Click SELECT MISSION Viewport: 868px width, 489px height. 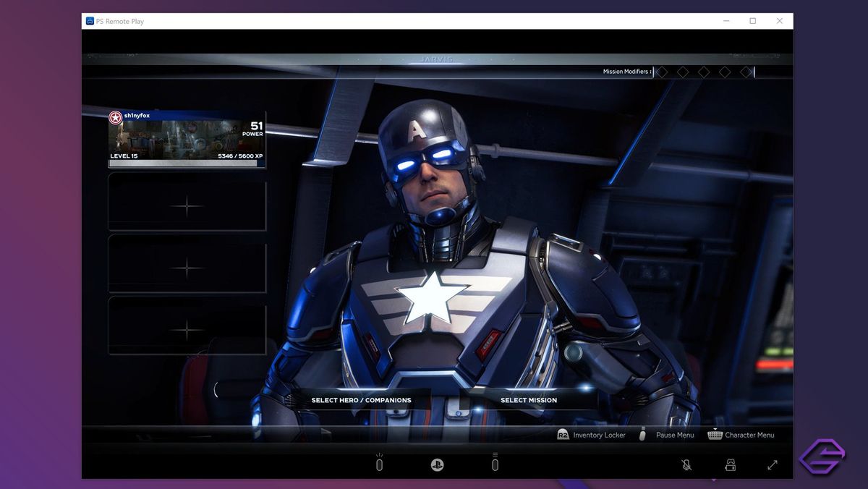coord(529,400)
